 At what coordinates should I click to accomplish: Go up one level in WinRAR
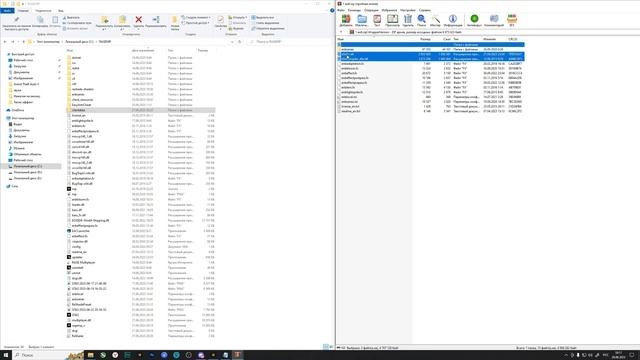point(341,32)
